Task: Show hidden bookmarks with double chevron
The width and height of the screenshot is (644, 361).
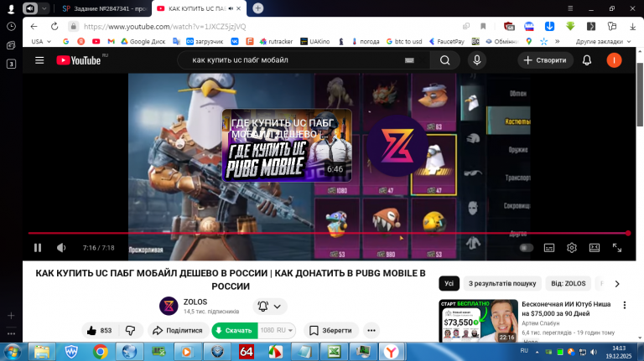Action: [x=558, y=41]
